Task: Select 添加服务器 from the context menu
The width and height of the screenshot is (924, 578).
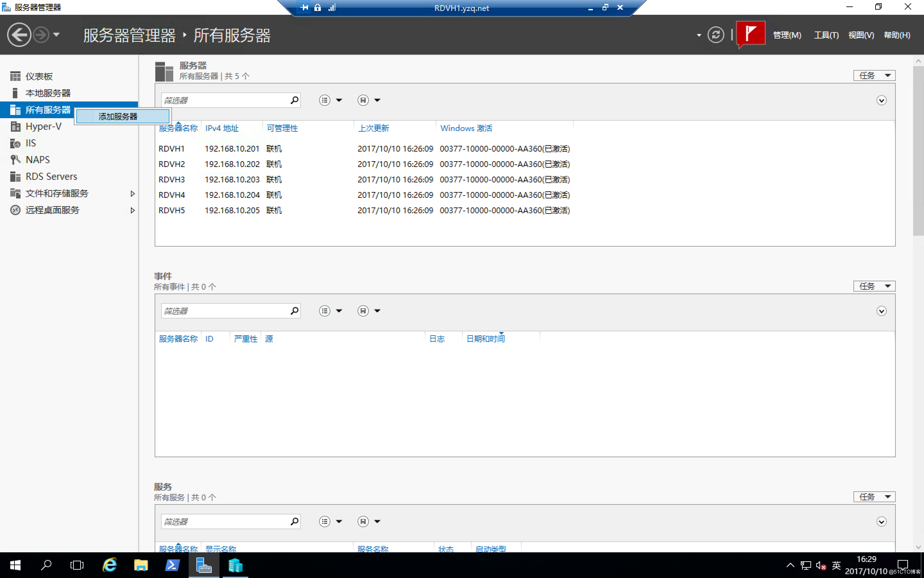Action: pos(123,117)
